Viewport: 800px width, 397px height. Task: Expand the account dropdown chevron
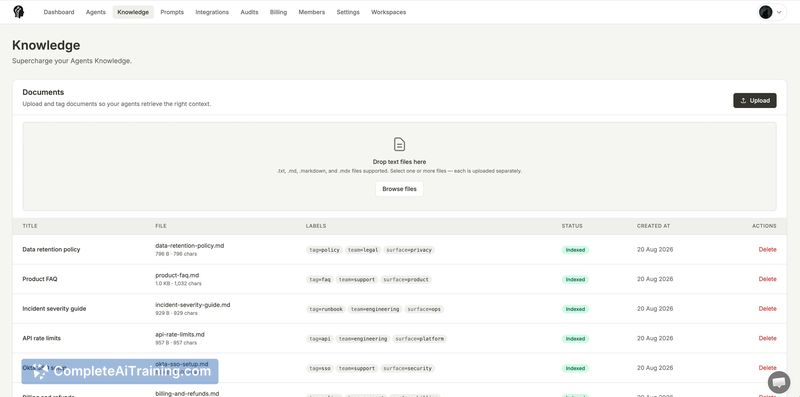tap(779, 12)
